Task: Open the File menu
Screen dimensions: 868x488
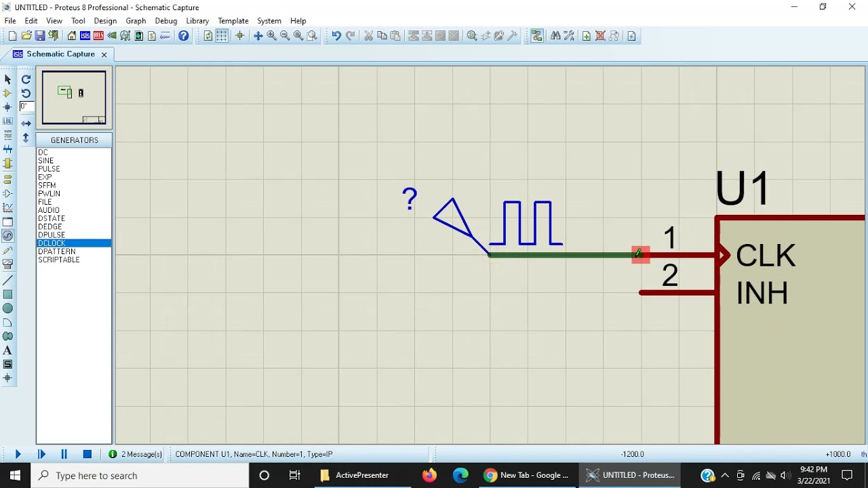Action: 10,21
